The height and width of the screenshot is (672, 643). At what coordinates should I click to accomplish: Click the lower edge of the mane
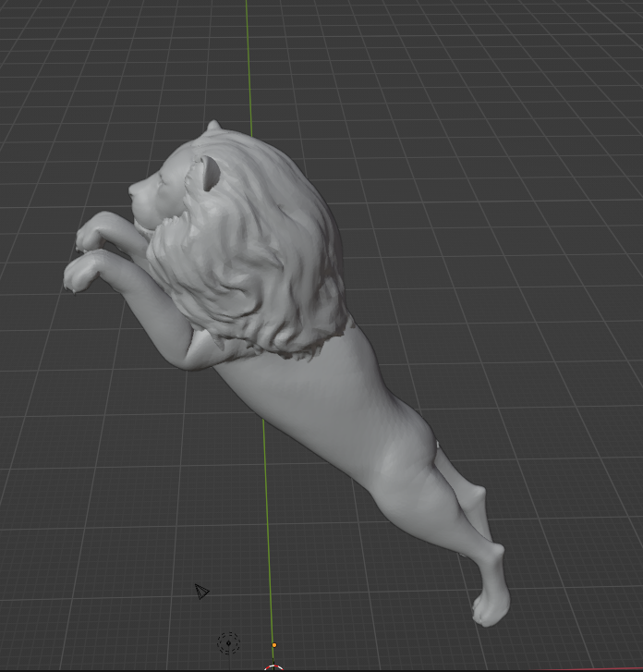[x=296, y=348]
